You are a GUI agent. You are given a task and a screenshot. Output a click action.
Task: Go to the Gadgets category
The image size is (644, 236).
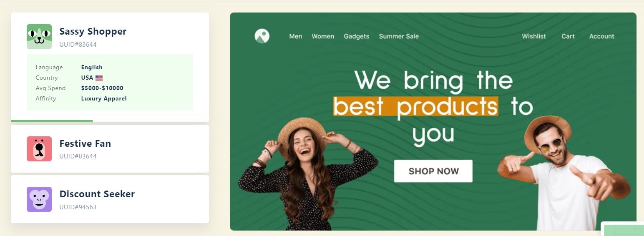(x=357, y=36)
